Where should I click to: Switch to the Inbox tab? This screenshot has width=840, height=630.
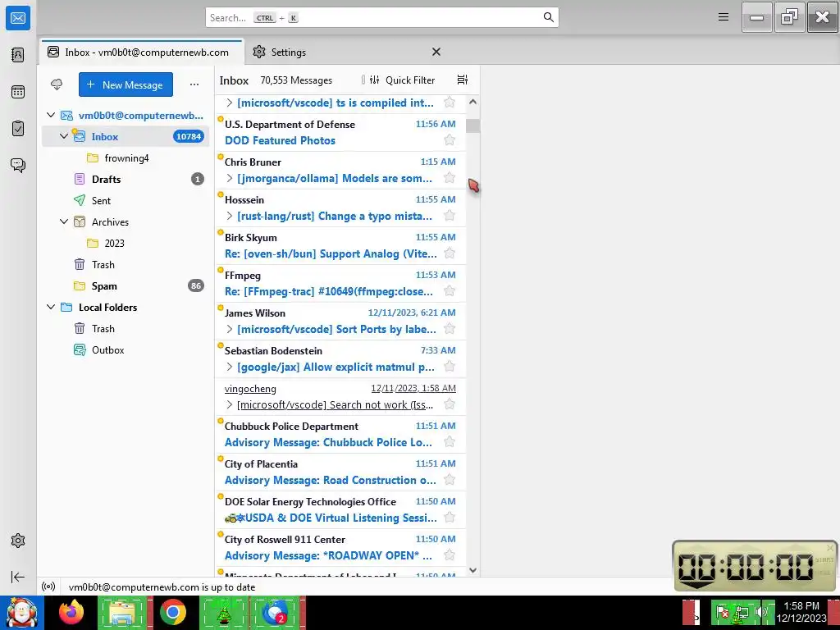pos(141,52)
